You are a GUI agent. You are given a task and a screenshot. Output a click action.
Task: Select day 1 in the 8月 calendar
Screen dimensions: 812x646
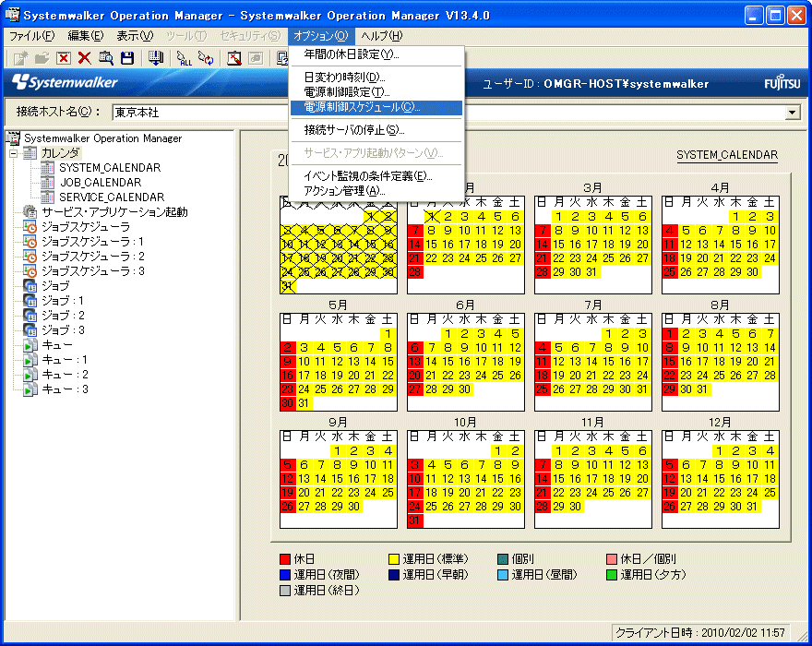(670, 334)
